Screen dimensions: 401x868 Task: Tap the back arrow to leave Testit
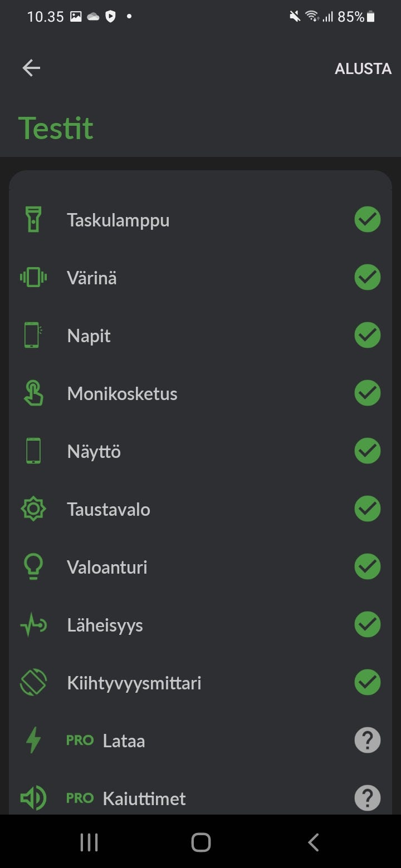tap(31, 68)
